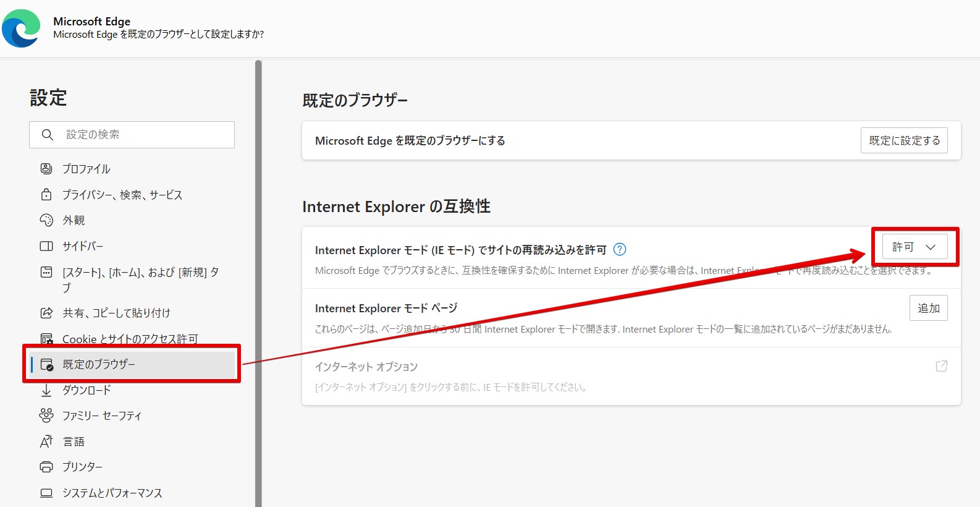The height and width of the screenshot is (507, 980).
Task: Click the system and performance icon
Action: [x=46, y=493]
